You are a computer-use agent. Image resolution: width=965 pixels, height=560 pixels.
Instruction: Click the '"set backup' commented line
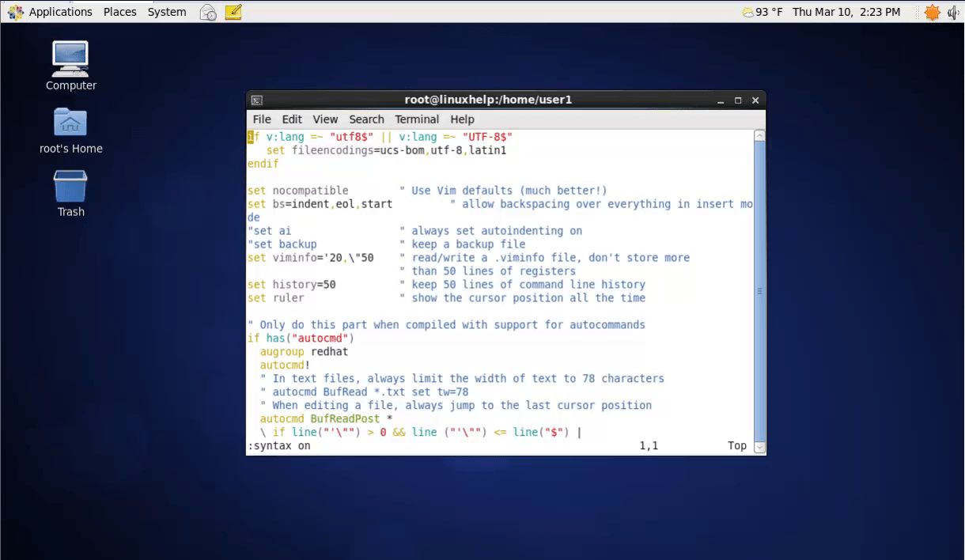[x=282, y=244]
